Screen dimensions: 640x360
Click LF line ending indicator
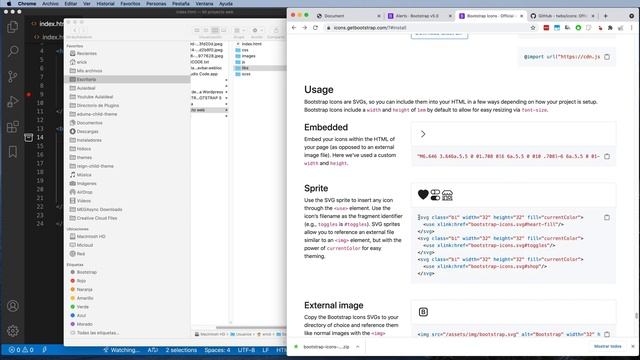coord(265,350)
